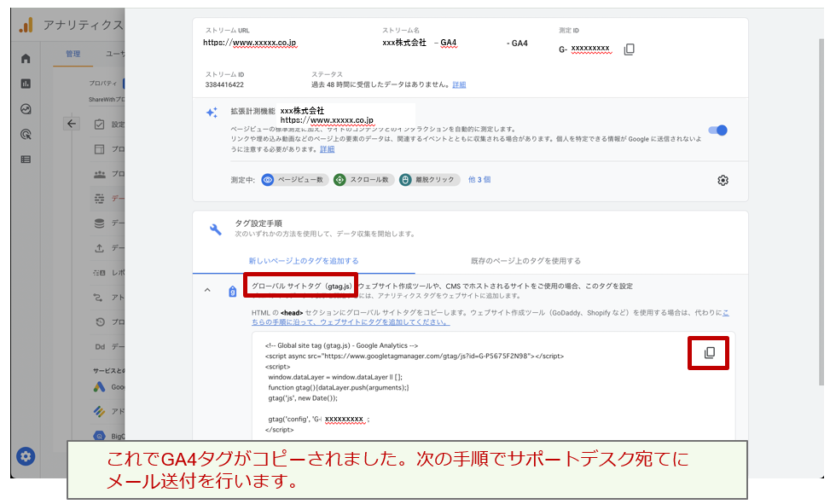Open 詳細 link in enhanced measurement description
The width and height of the screenshot is (830, 504).
pyautogui.click(x=327, y=149)
